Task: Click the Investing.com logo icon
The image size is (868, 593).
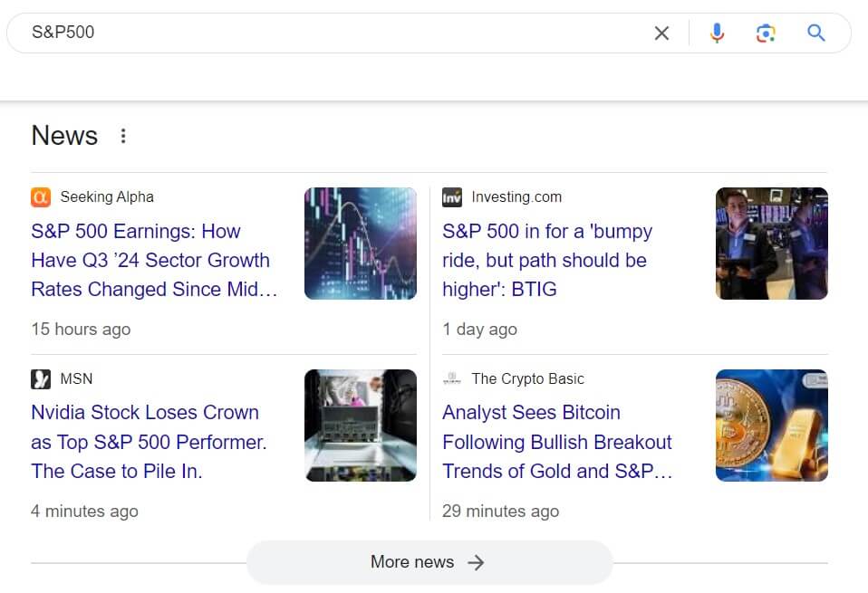Action: click(452, 197)
